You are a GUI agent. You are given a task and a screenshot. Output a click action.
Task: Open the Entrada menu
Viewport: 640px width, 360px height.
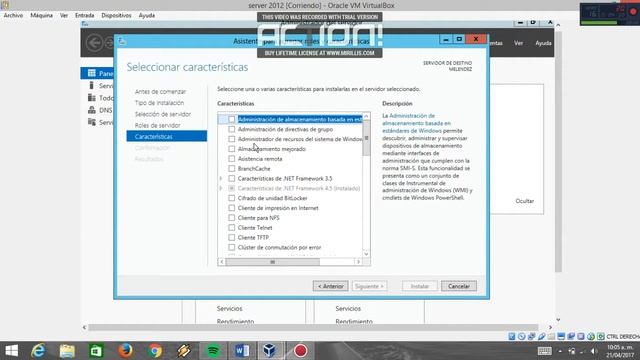(x=84, y=15)
